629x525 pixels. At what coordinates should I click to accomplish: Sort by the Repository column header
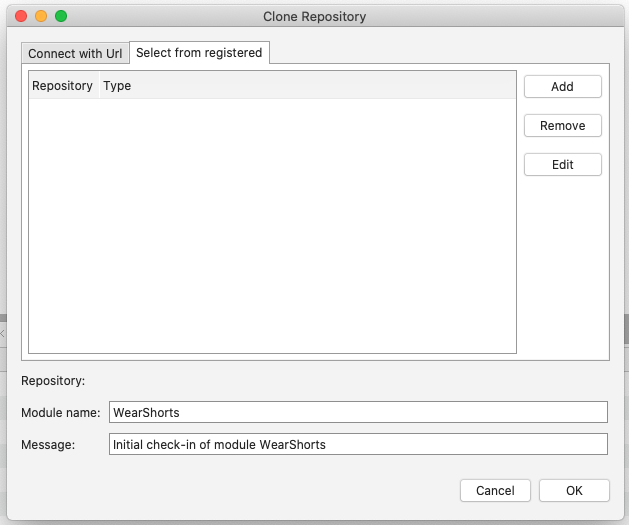point(63,85)
